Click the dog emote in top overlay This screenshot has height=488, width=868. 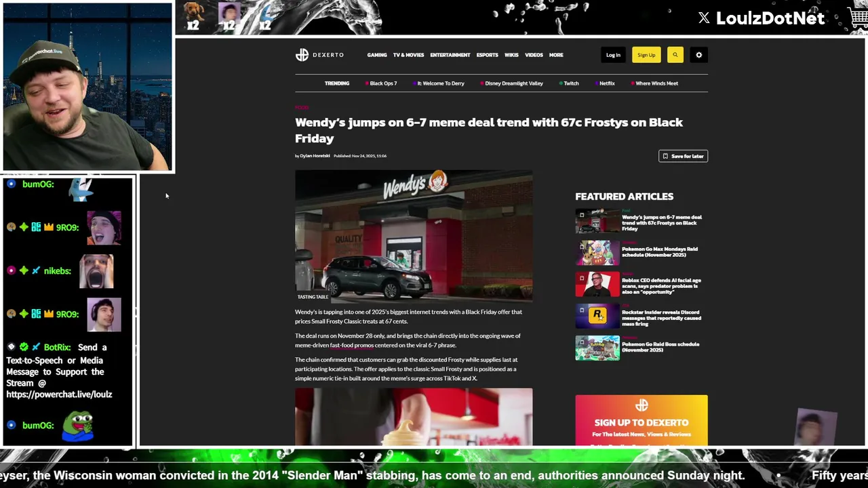194,12
